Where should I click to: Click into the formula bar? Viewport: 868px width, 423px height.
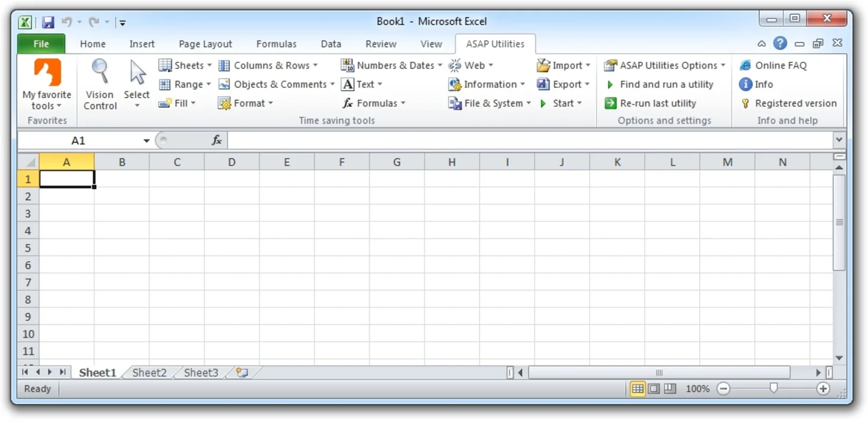tap(530, 140)
